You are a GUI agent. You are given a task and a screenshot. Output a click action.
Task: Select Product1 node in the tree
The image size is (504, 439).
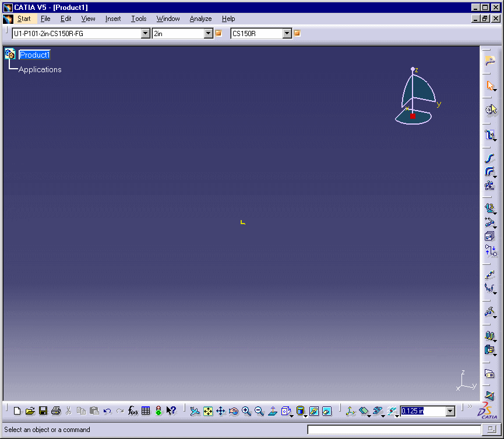(x=34, y=55)
